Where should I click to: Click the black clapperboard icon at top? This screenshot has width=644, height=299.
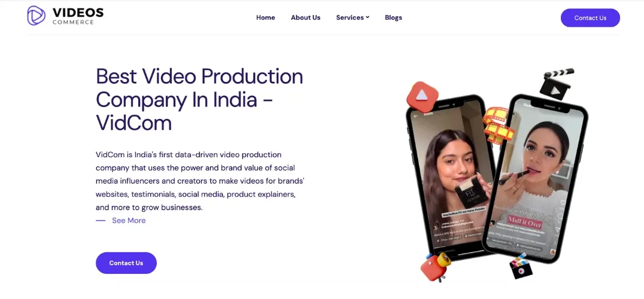click(x=557, y=83)
